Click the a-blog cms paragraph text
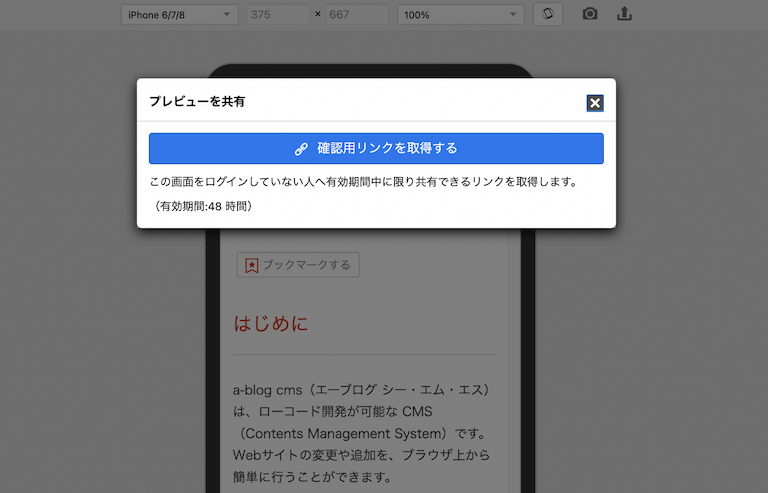 (x=361, y=433)
